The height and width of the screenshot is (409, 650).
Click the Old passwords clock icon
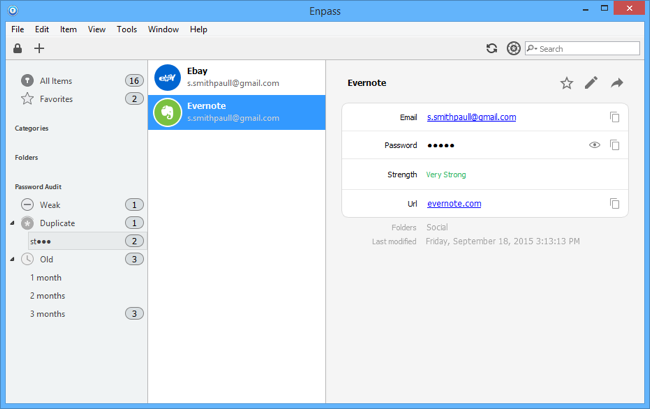[27, 259]
